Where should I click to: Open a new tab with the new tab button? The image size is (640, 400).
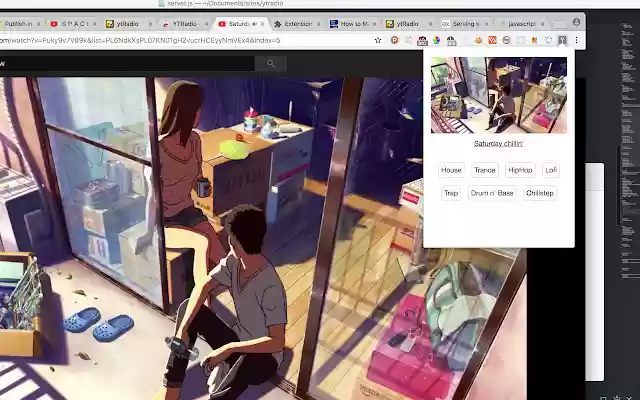click(x=559, y=24)
